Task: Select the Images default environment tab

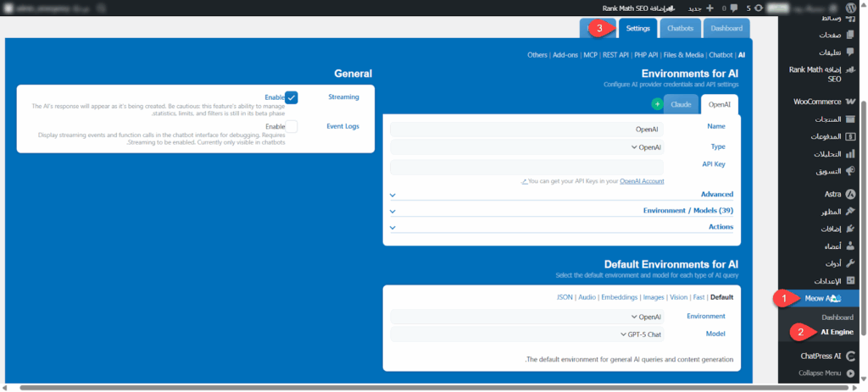Action: click(654, 297)
